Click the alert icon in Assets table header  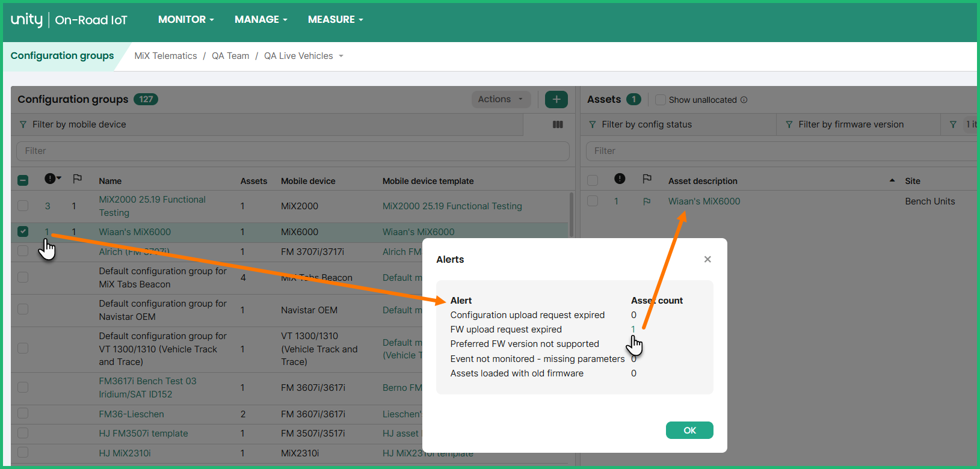[x=620, y=179]
